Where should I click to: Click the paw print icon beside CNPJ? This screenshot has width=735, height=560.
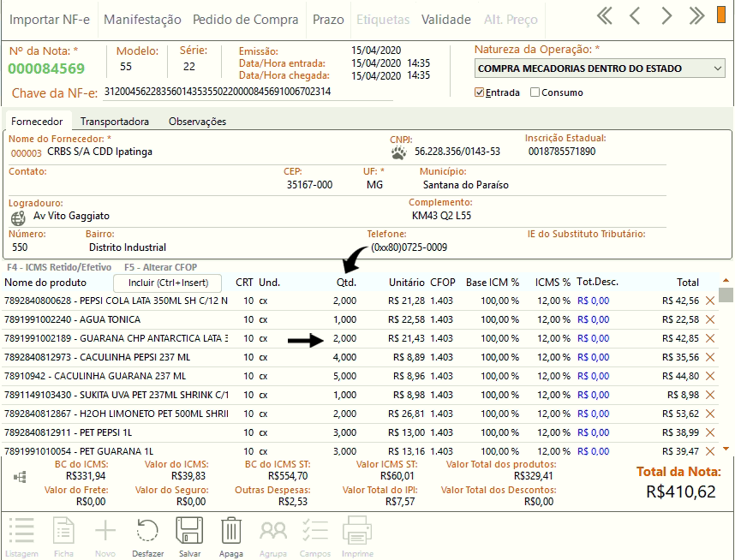coord(399,152)
